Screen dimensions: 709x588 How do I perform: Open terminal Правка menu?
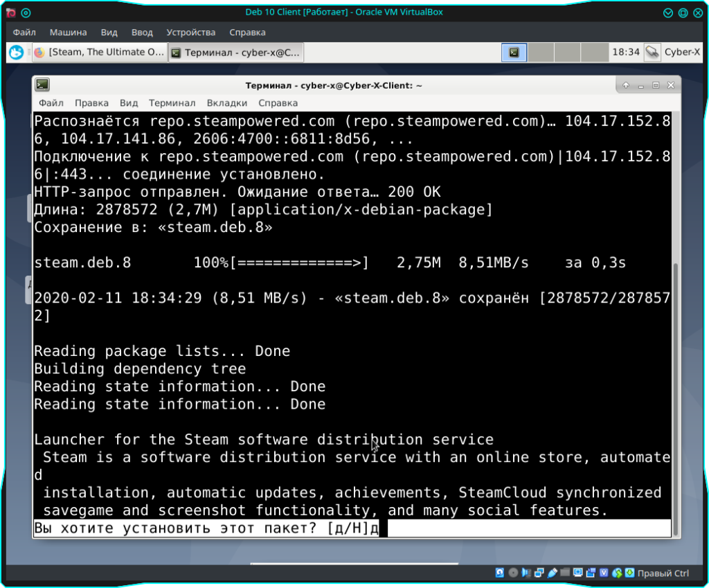(92, 103)
